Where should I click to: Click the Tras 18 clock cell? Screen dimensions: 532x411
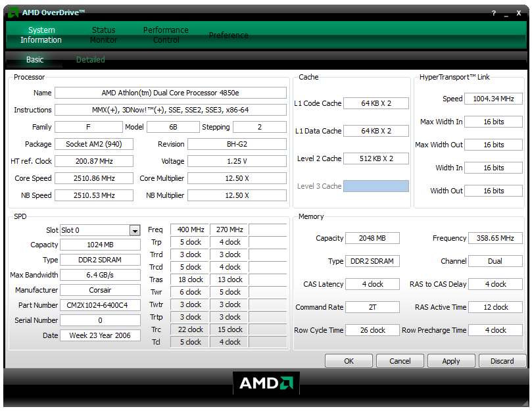pos(190,279)
